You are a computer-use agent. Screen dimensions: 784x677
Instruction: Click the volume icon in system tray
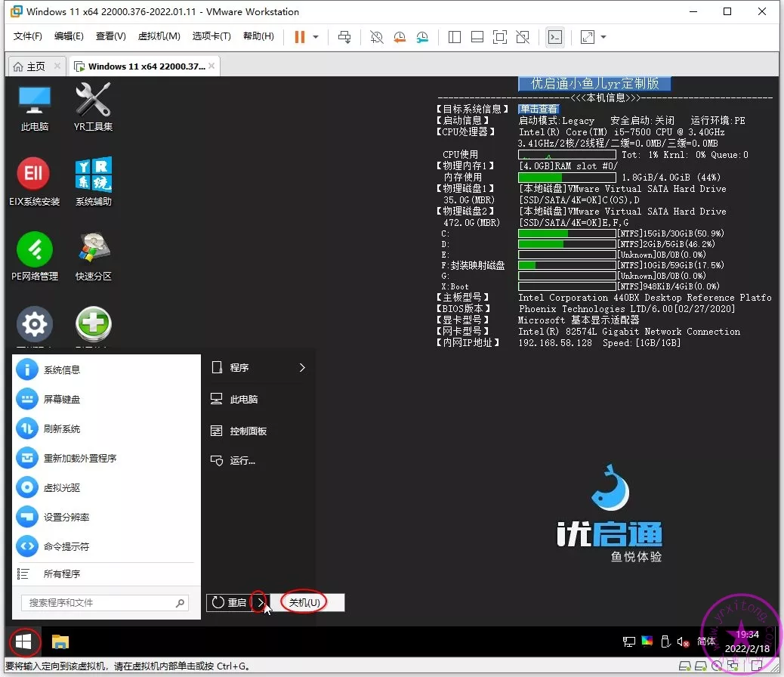click(x=683, y=641)
